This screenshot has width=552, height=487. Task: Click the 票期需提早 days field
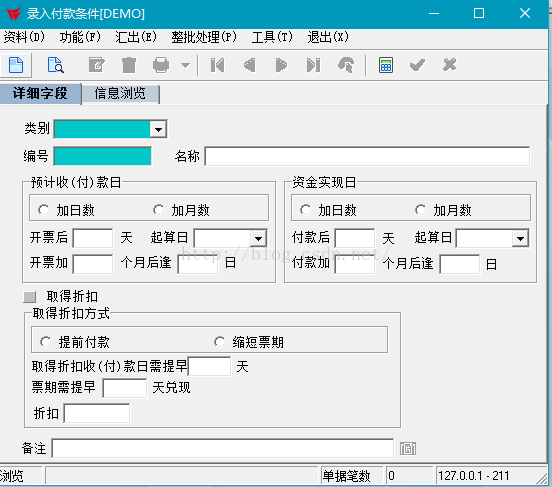[125, 388]
